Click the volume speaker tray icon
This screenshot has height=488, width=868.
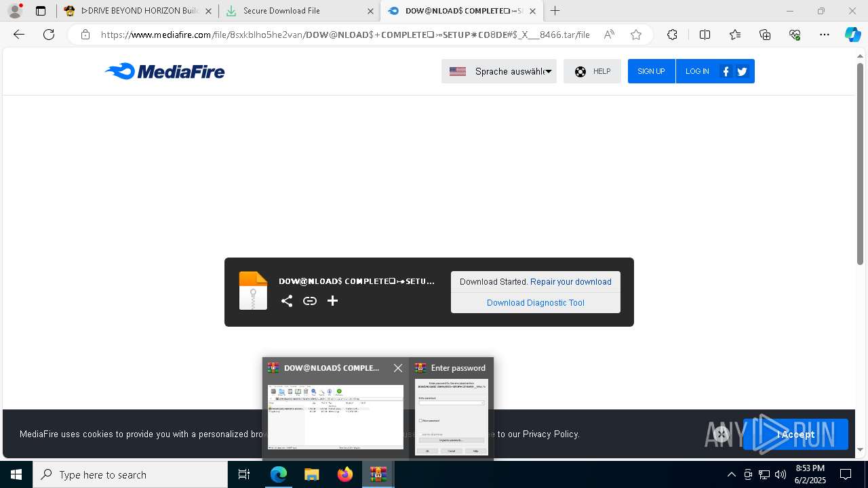pos(780,474)
